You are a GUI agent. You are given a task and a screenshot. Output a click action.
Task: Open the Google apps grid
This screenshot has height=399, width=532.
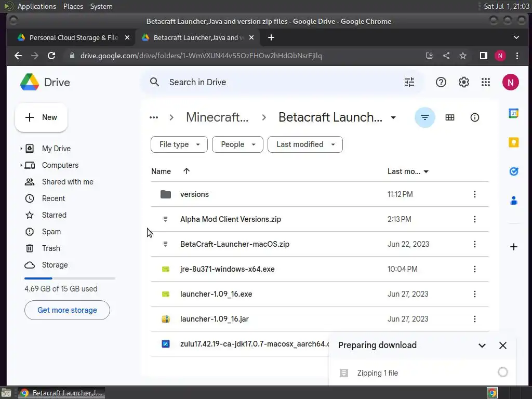[x=486, y=82]
